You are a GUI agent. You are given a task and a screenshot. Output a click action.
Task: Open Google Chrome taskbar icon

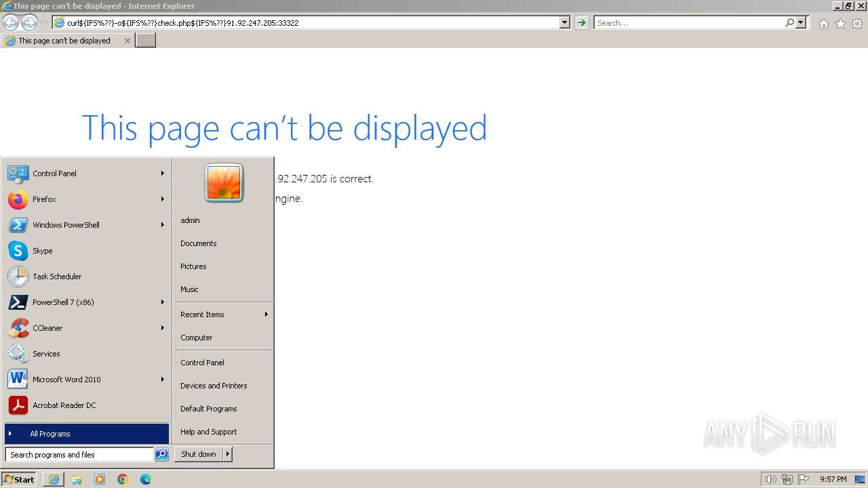123,479
